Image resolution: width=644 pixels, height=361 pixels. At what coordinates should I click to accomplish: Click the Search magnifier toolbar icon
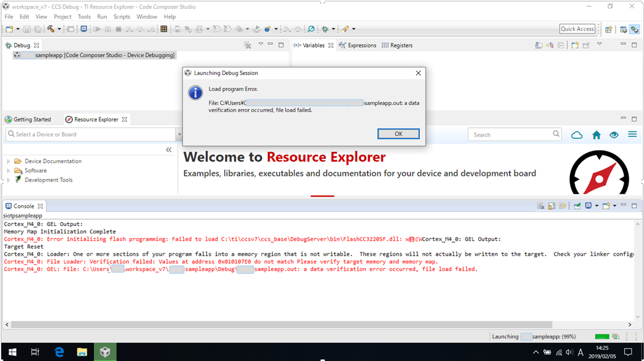pos(311,29)
